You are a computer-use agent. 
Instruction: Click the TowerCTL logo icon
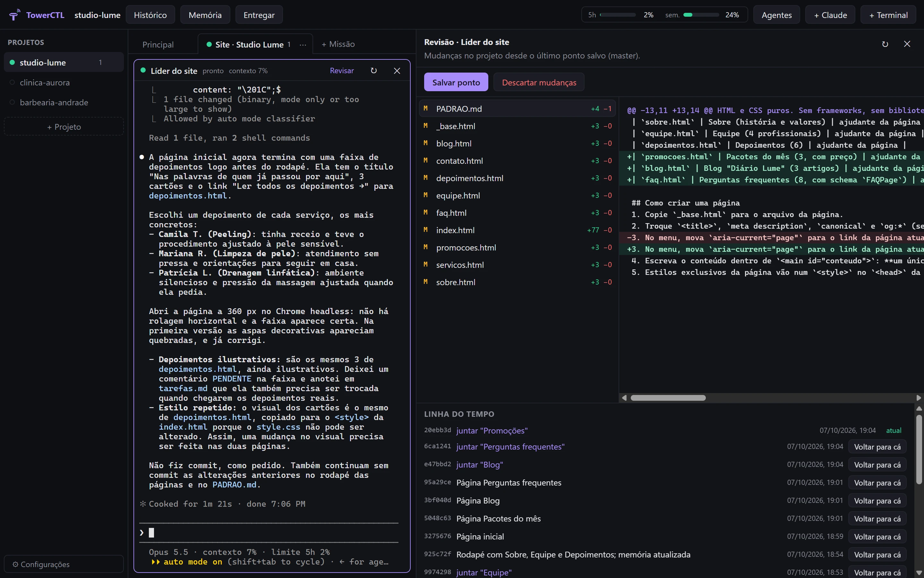tap(14, 15)
